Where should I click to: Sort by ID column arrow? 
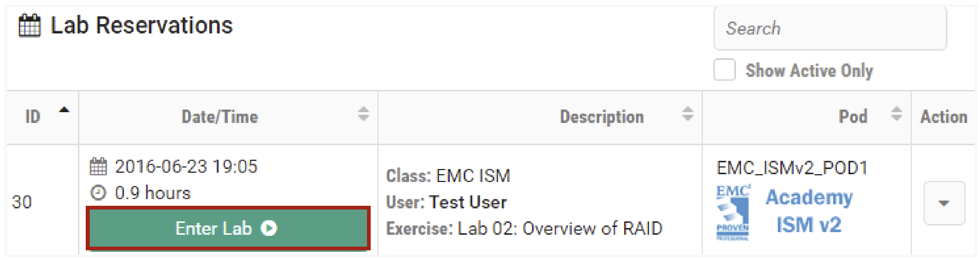click(x=64, y=110)
